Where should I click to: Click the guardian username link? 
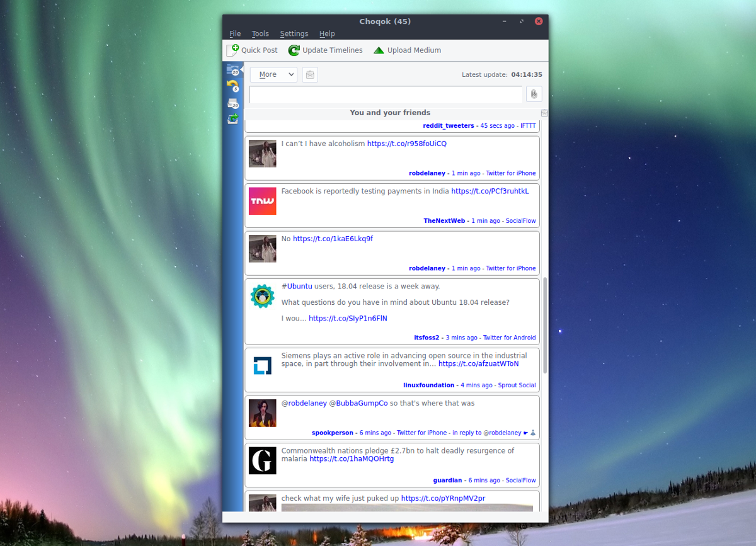click(x=447, y=480)
